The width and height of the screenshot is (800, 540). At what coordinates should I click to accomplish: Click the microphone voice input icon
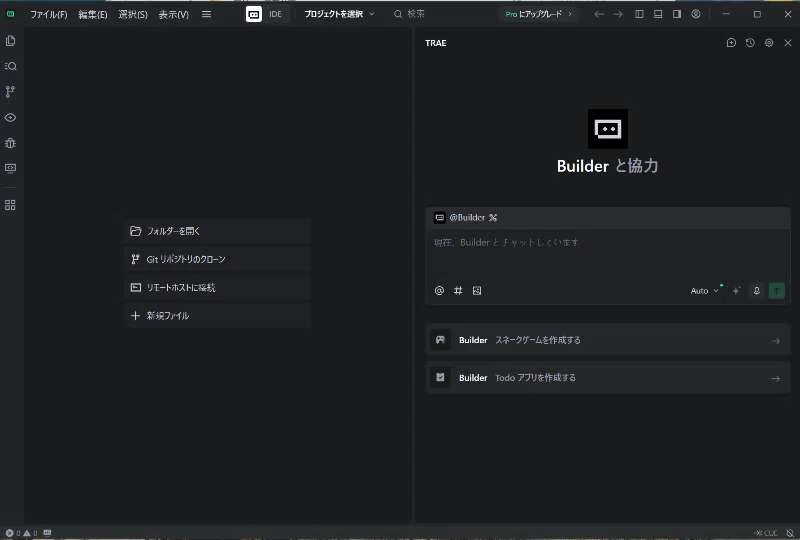[757, 290]
